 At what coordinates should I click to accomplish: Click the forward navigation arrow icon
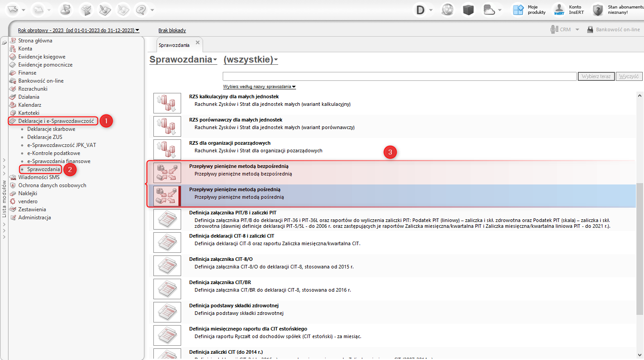[x=39, y=9]
